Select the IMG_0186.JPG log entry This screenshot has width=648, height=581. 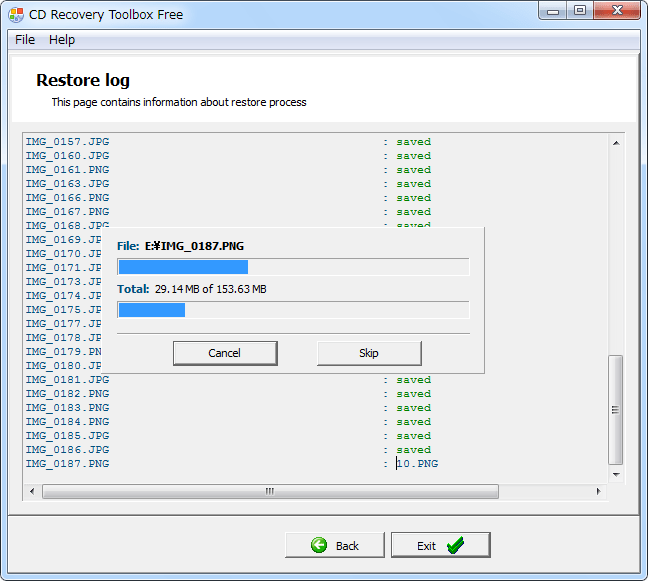[67, 450]
